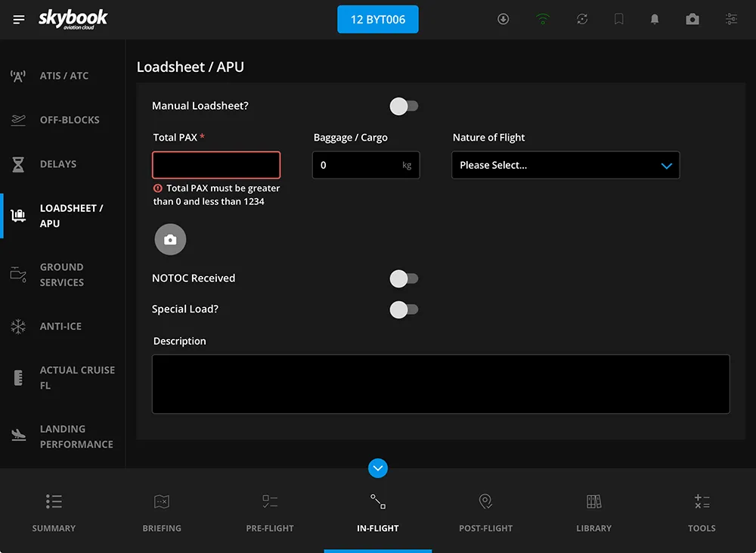Click the Description text area

coord(441,384)
